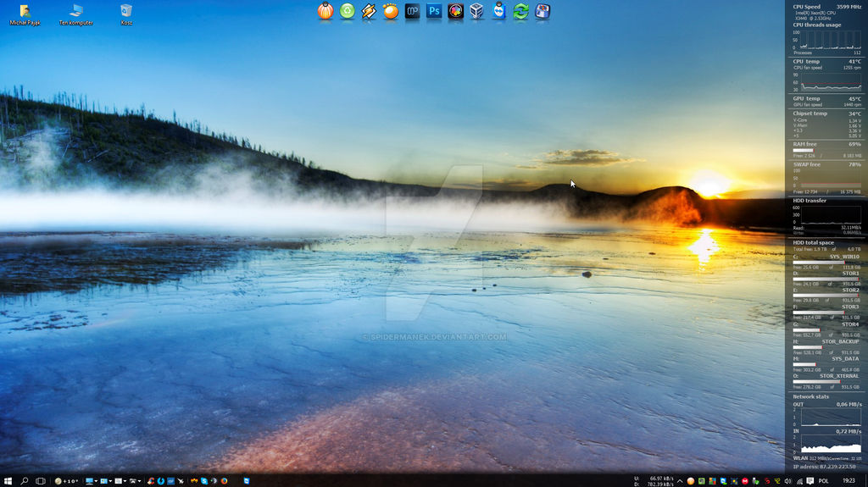The image size is (868, 487).
Task: Click the 'Network stats' sidebar heading
Action: pos(810,396)
